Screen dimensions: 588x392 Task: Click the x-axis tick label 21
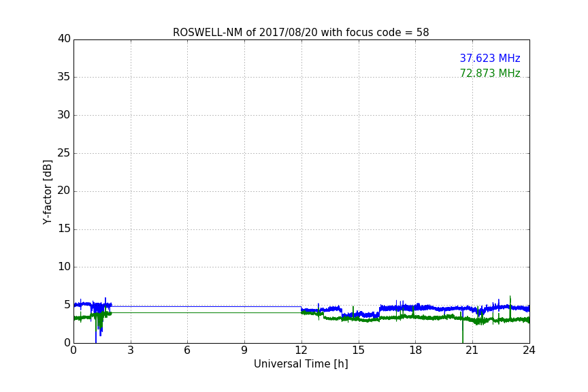[472, 350]
